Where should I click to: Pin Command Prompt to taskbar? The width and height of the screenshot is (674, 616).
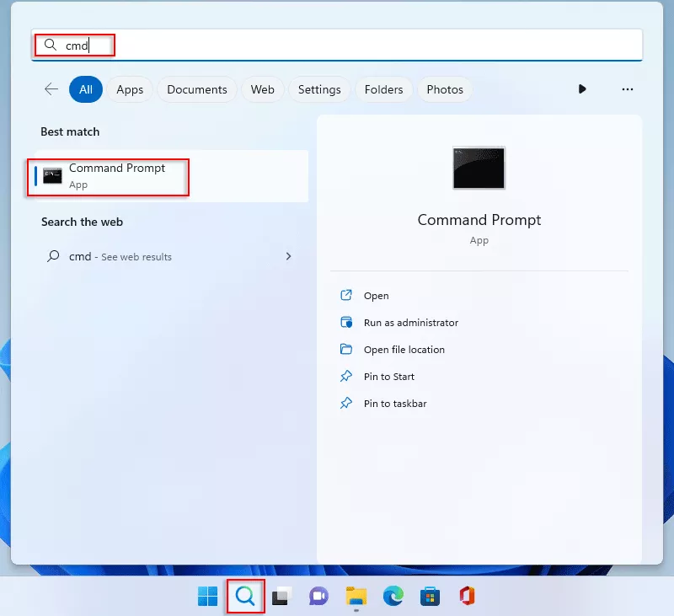(394, 404)
